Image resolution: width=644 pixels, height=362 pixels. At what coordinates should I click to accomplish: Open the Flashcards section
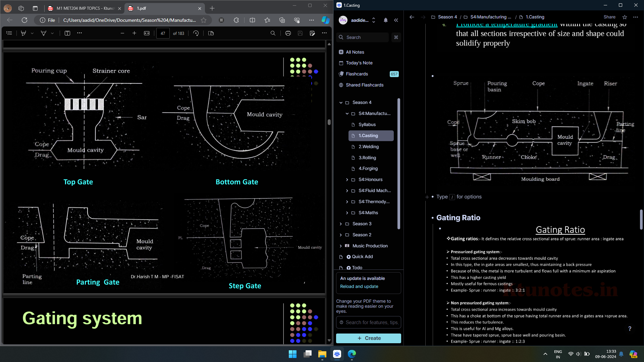coord(357,74)
